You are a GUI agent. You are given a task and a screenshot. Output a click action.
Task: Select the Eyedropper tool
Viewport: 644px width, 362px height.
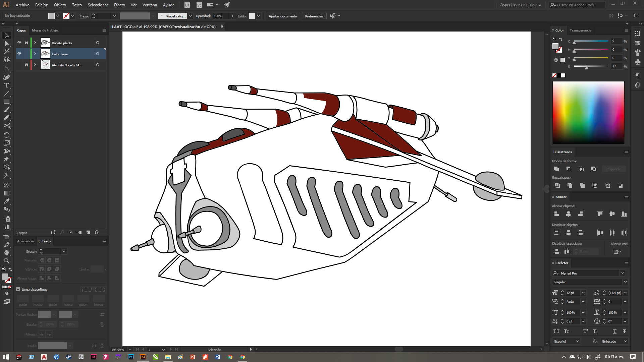[x=6, y=201]
